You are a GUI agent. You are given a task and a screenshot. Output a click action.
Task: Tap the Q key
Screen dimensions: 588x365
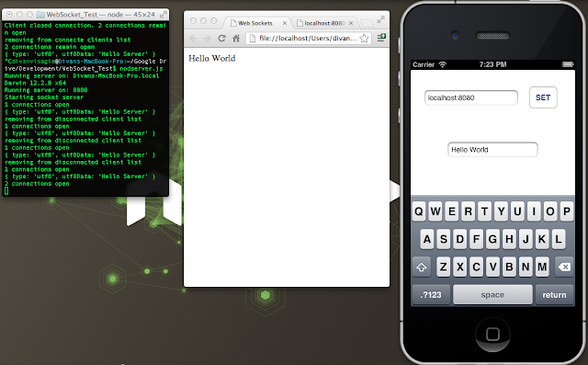(x=419, y=211)
